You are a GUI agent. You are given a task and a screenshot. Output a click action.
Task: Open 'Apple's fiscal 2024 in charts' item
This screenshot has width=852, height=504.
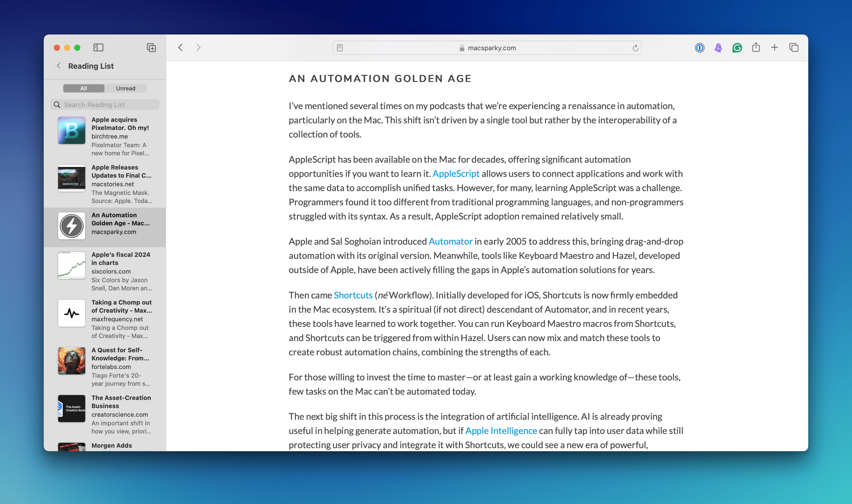coord(105,271)
